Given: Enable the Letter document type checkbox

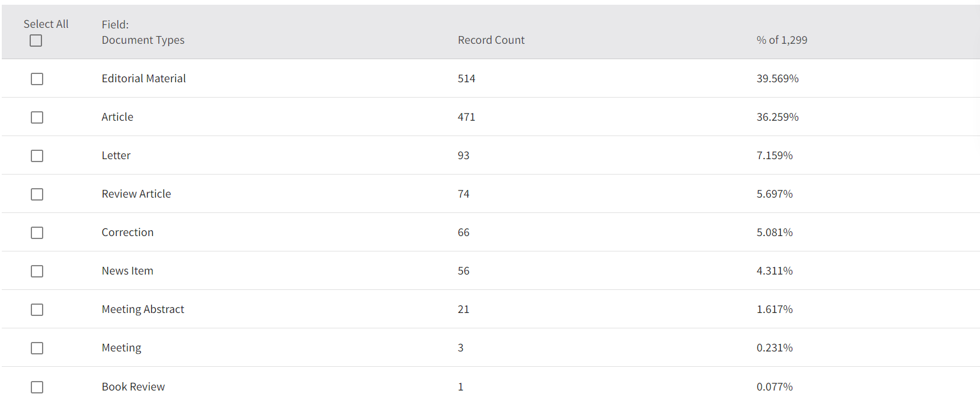Looking at the screenshot, I should tap(37, 156).
